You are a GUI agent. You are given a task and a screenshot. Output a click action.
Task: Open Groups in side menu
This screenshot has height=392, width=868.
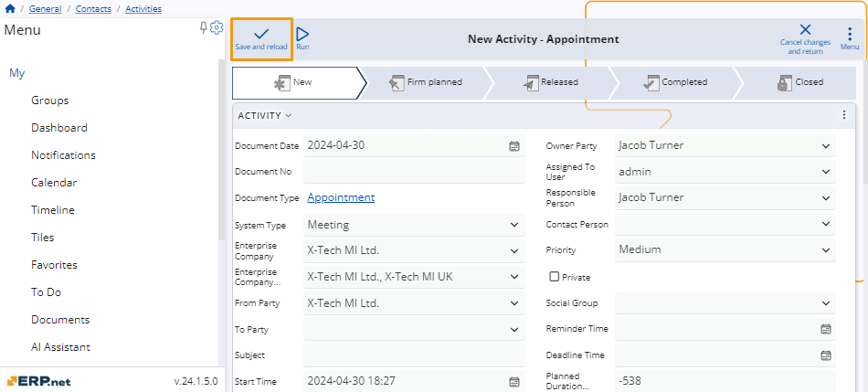50,101
